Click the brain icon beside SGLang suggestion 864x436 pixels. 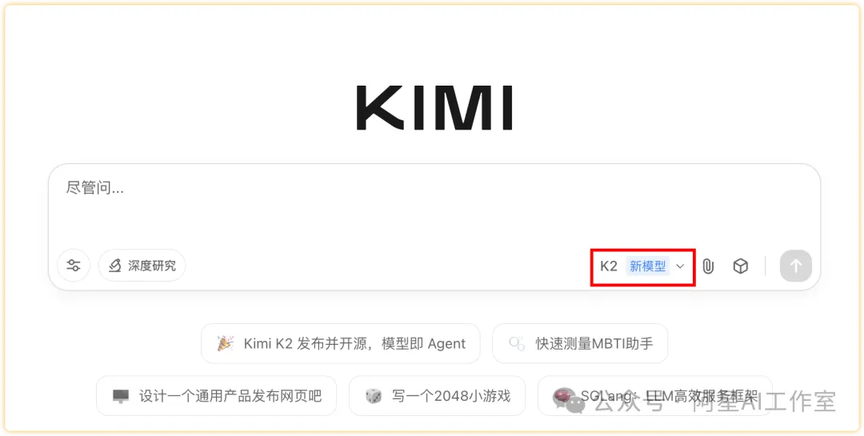564,397
